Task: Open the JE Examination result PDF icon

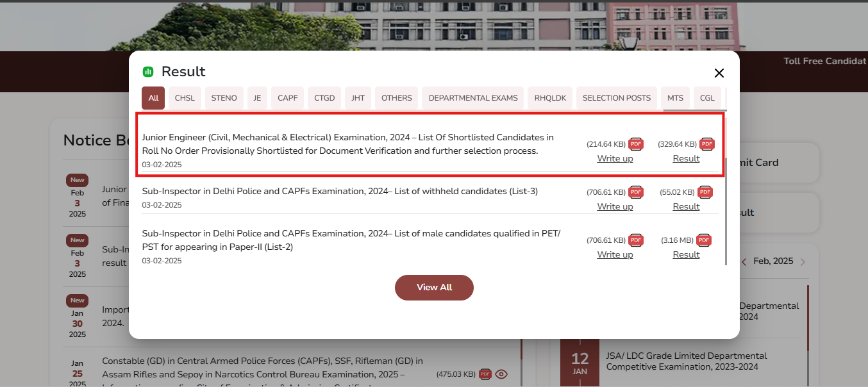Action: pos(706,144)
